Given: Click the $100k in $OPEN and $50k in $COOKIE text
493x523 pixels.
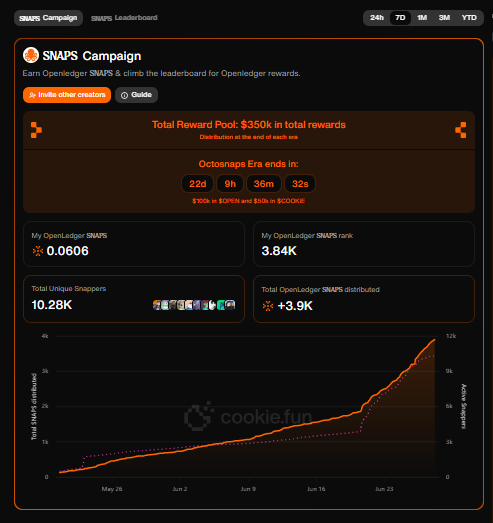Looking at the screenshot, I should [x=249, y=201].
